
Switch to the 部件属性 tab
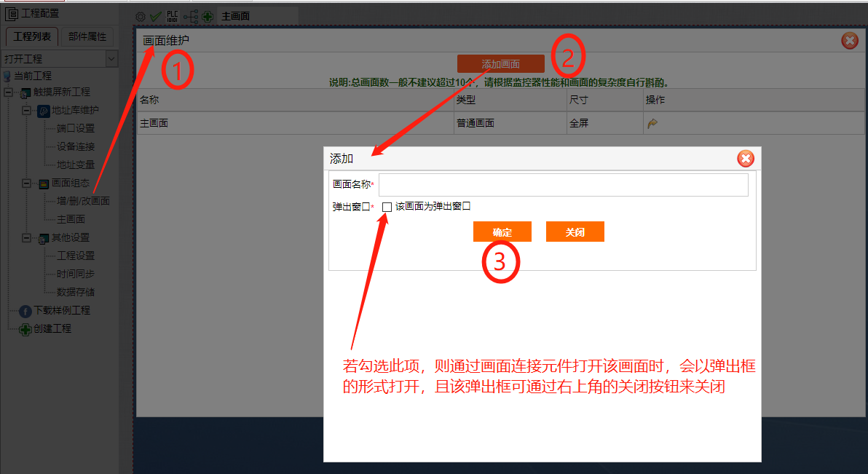point(87,36)
